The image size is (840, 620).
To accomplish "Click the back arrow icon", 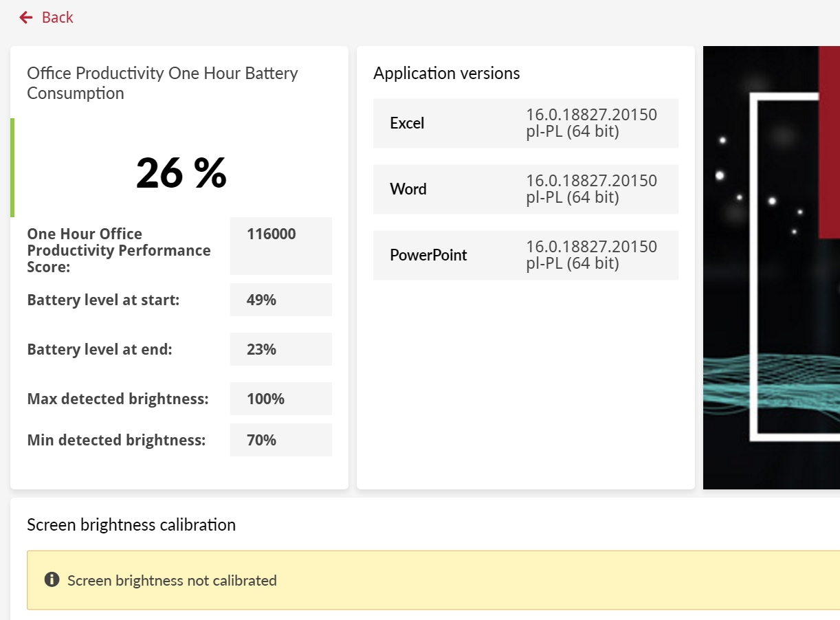I will click(x=26, y=17).
